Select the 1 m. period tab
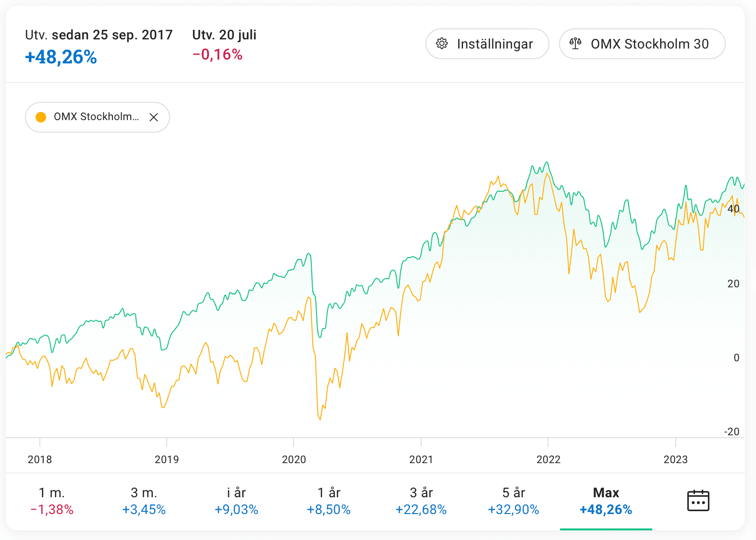This screenshot has width=756, height=540. 52,501
